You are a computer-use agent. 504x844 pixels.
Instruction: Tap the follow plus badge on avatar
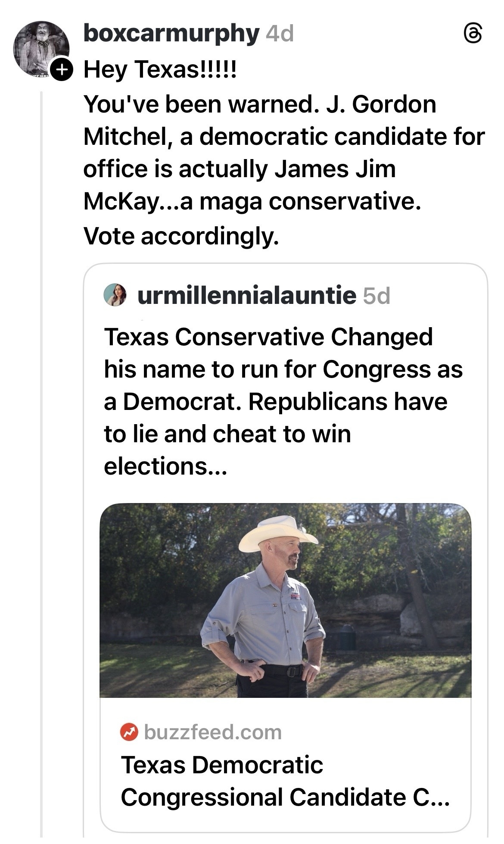coord(62,70)
